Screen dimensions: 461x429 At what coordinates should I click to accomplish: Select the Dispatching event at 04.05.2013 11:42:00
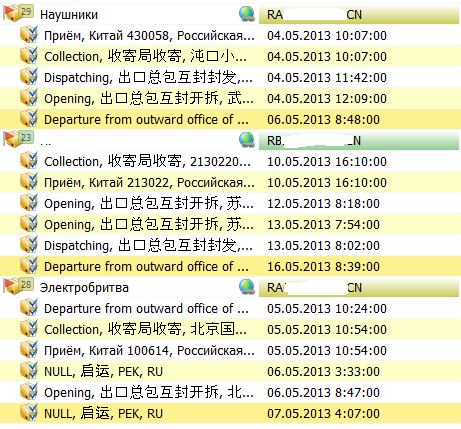point(230,77)
